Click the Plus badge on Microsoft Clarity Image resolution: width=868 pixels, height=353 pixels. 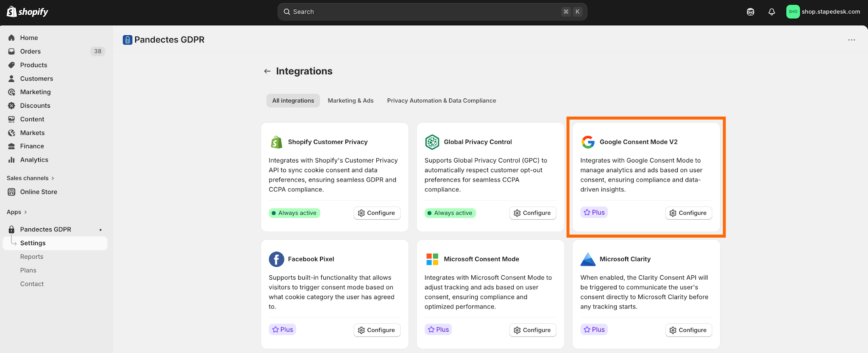tap(594, 330)
